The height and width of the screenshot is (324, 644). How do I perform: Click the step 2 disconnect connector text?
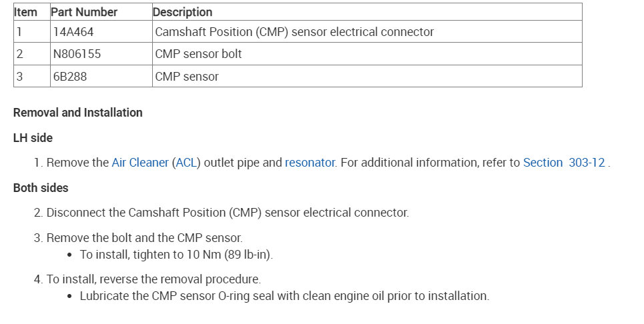227,213
